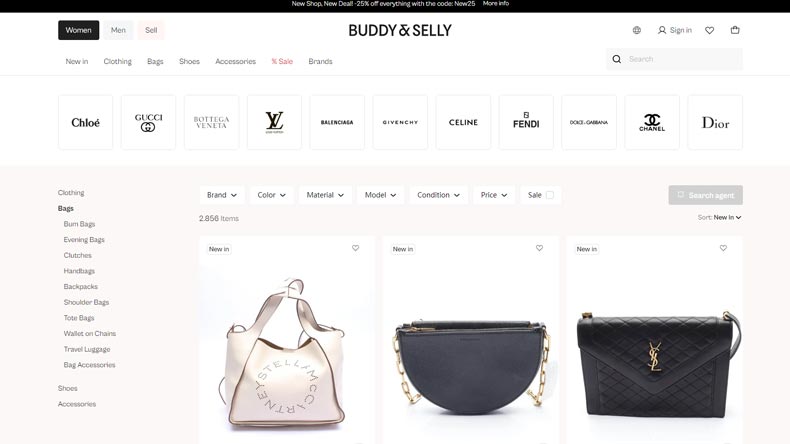The height and width of the screenshot is (444, 790).
Task: Open the Tote Bags category link
Action: point(79,318)
